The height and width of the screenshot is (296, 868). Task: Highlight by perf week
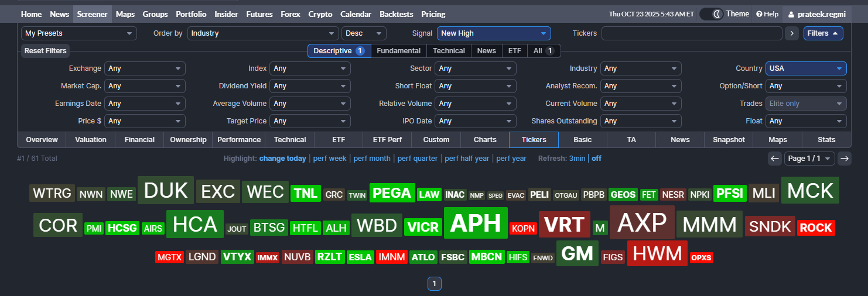tap(329, 159)
